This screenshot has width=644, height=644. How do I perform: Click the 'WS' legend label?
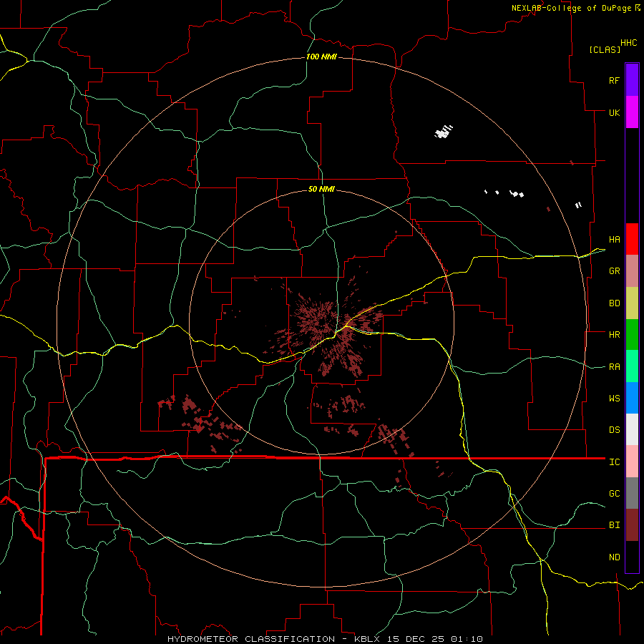(614, 399)
